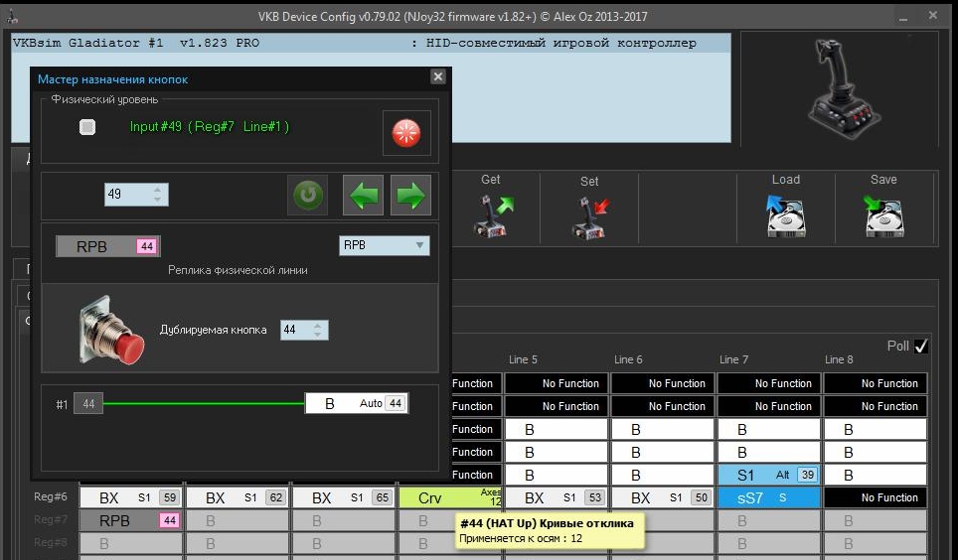Click the Get joystick icon
Image resolution: width=958 pixels, height=560 pixels.
click(493, 216)
